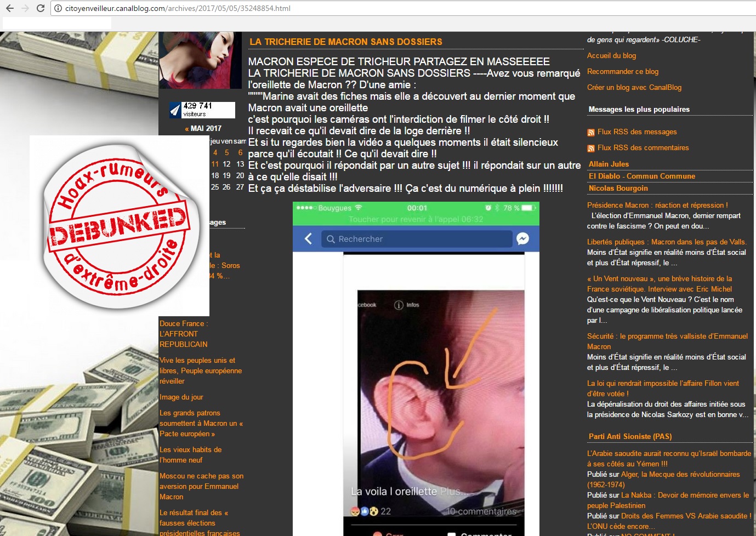This screenshot has height=536, width=756.
Task: Click the blog avatar portrait image
Action: (201, 60)
